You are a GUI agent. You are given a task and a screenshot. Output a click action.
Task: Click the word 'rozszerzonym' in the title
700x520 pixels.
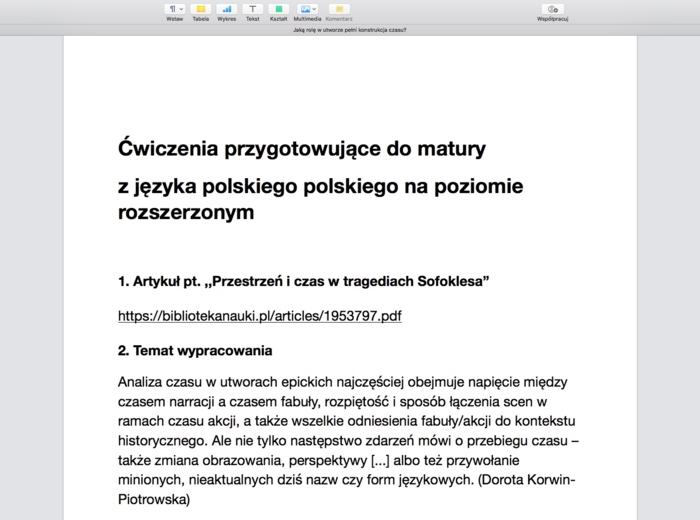[x=186, y=212]
